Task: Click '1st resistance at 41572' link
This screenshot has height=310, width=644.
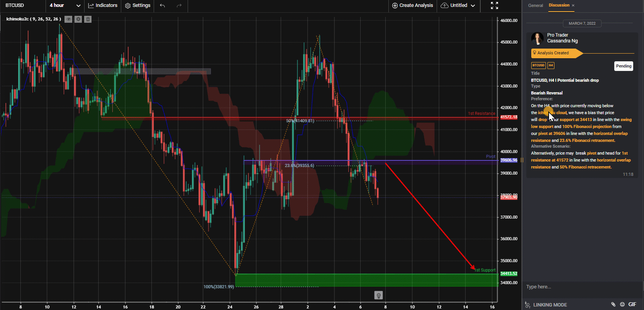Action: 580,157
